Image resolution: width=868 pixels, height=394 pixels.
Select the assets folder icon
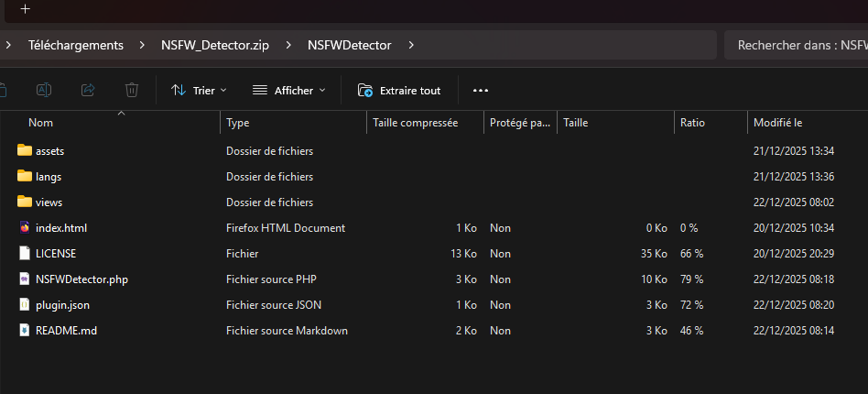coord(25,150)
